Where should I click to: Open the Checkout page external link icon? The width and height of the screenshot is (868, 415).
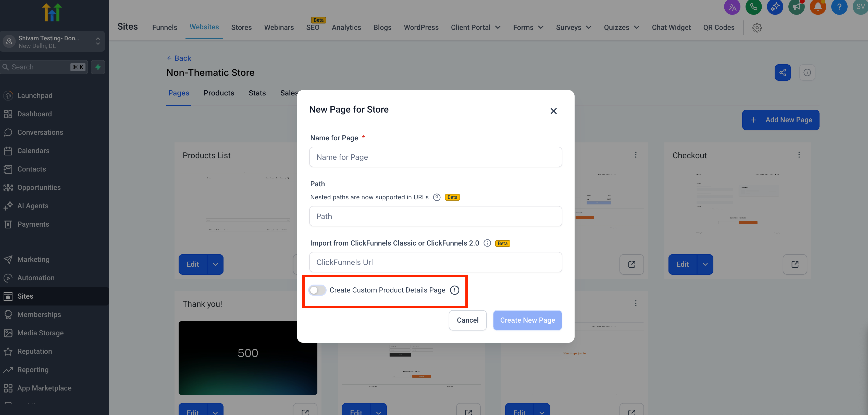pyautogui.click(x=795, y=264)
